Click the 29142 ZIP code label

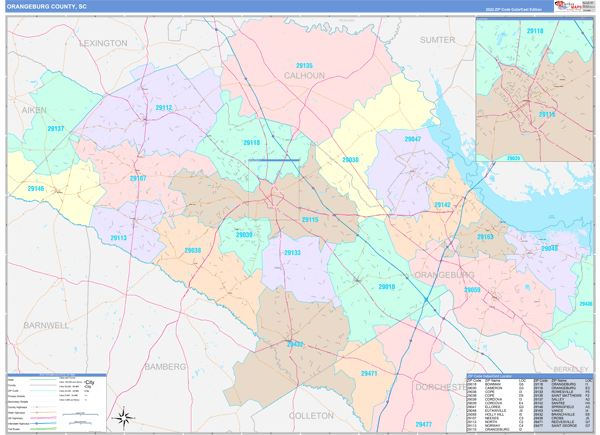441,204
